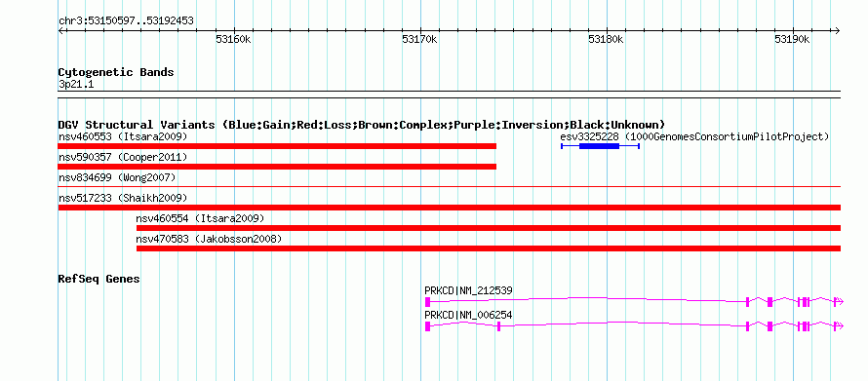This screenshot has width=868, height=381.
Task: Click the 53170k ruler tick label
Action: [419, 39]
